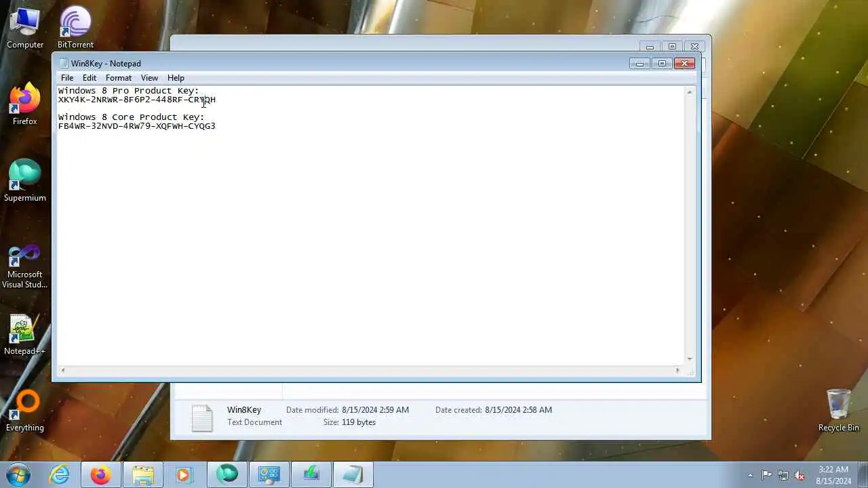Open Windows Media Player from the taskbar
The height and width of the screenshot is (488, 868).
[x=184, y=475]
